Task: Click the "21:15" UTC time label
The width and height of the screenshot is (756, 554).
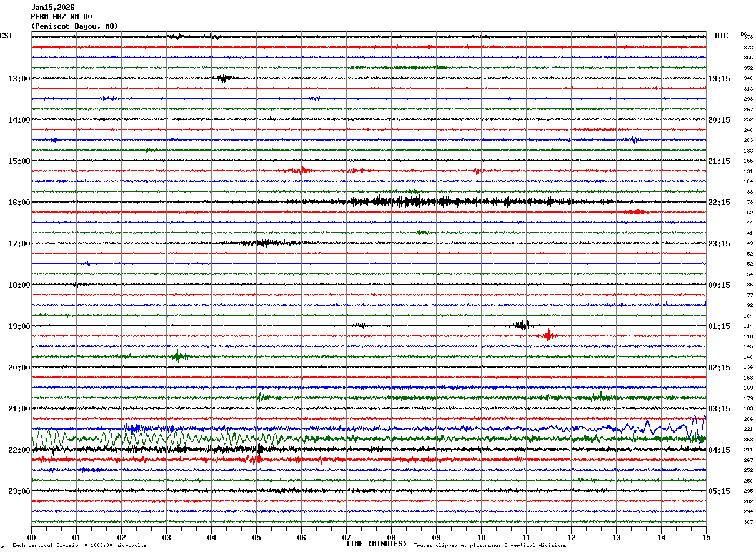Action: [x=719, y=161]
